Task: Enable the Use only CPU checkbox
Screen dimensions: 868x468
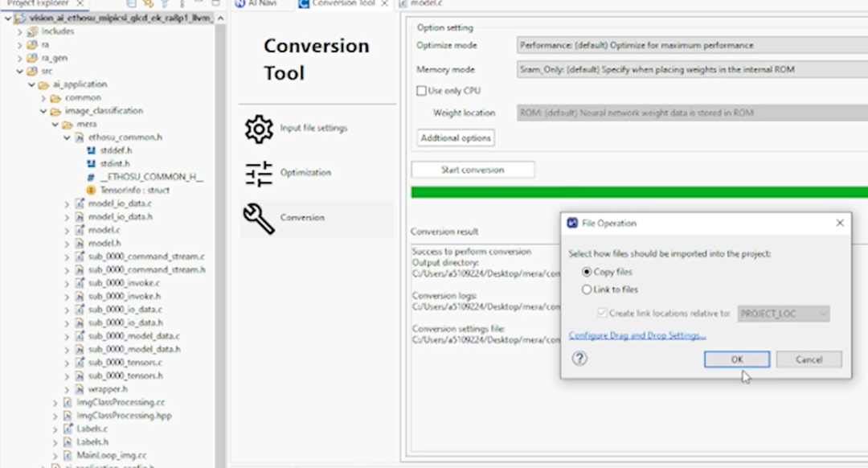Action: 421,91
